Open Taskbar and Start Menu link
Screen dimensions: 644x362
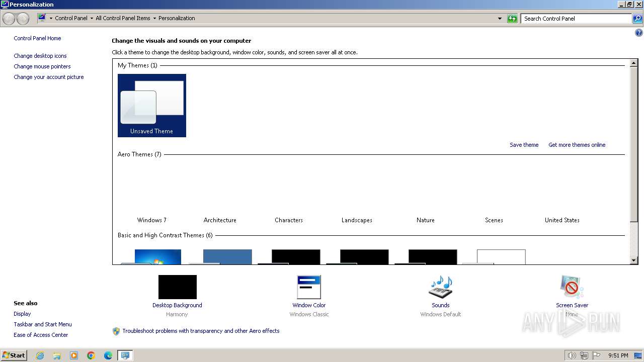click(x=43, y=324)
